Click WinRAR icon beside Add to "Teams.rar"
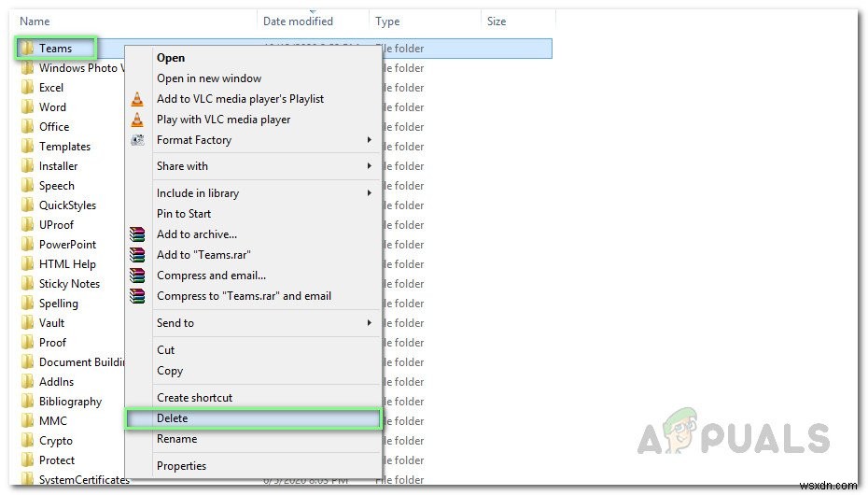This screenshot has width=868, height=495. click(137, 255)
